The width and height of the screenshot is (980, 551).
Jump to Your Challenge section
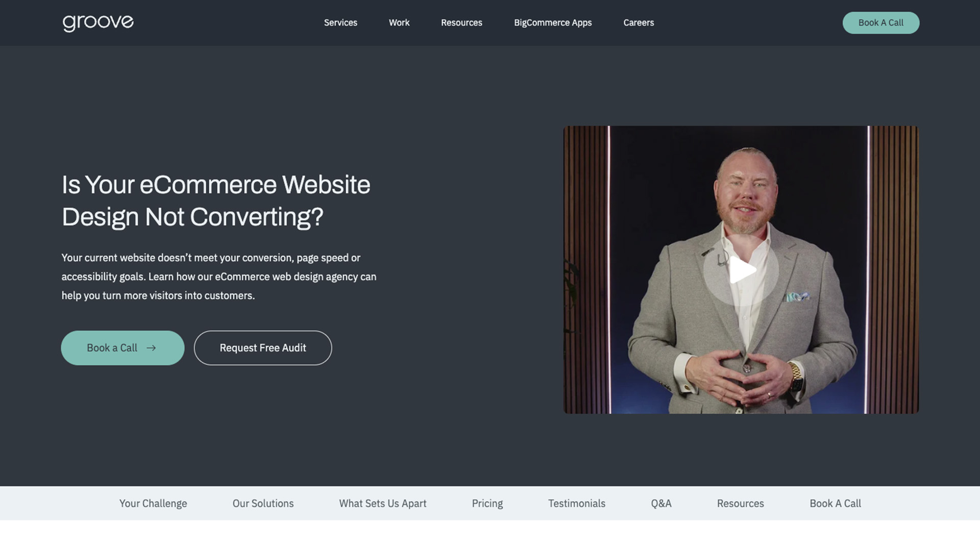[x=153, y=504]
